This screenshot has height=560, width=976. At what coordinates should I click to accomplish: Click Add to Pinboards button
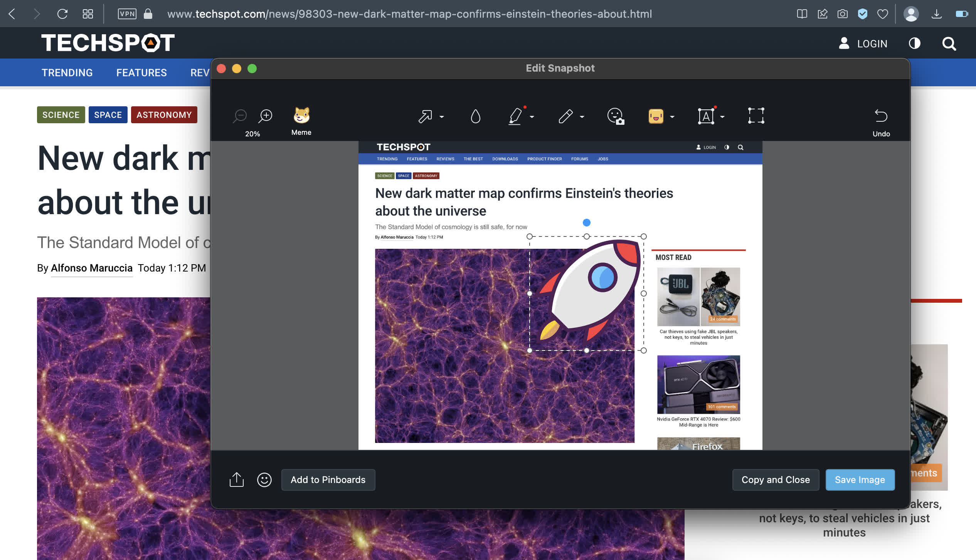coord(328,480)
